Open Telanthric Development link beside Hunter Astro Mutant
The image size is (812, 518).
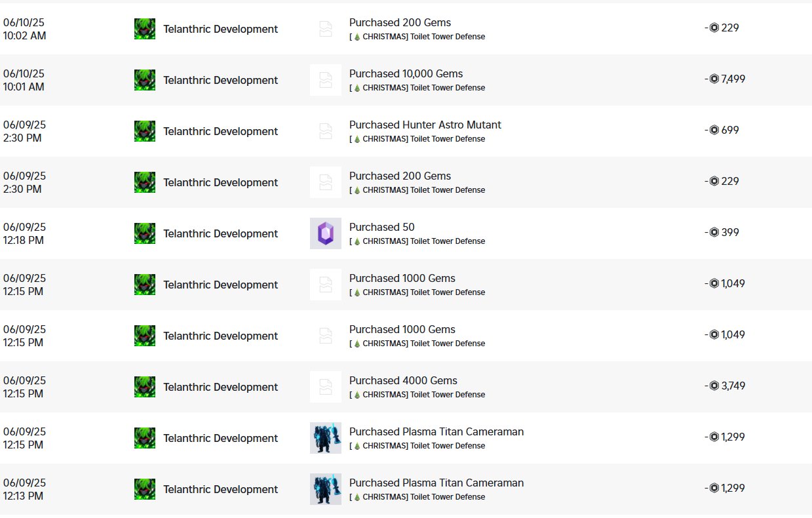click(220, 131)
